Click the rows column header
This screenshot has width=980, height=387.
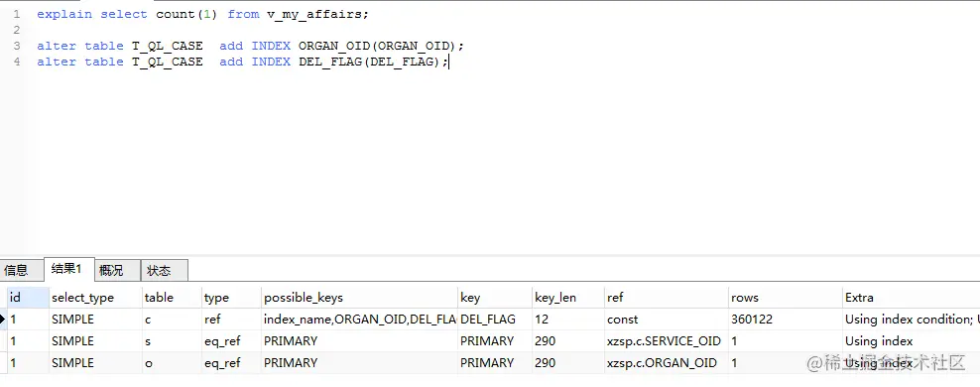tap(785, 298)
